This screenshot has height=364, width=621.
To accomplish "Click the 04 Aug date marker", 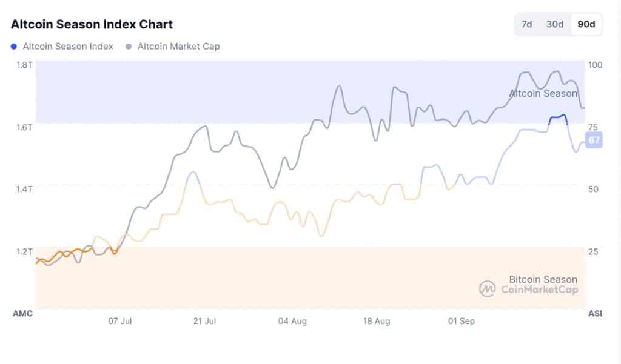I will [292, 321].
